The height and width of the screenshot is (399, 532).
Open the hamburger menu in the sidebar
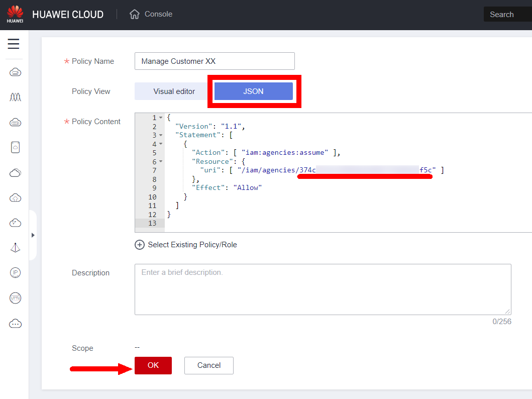point(14,44)
